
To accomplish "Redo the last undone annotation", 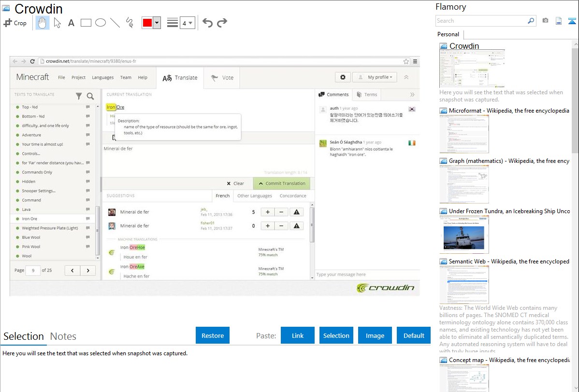I will click(x=222, y=23).
